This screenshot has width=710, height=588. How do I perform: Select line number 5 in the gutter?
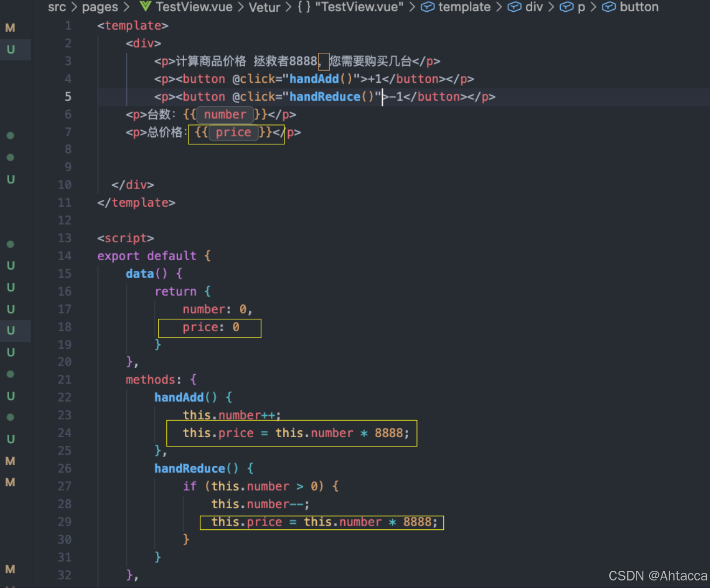coord(68,96)
